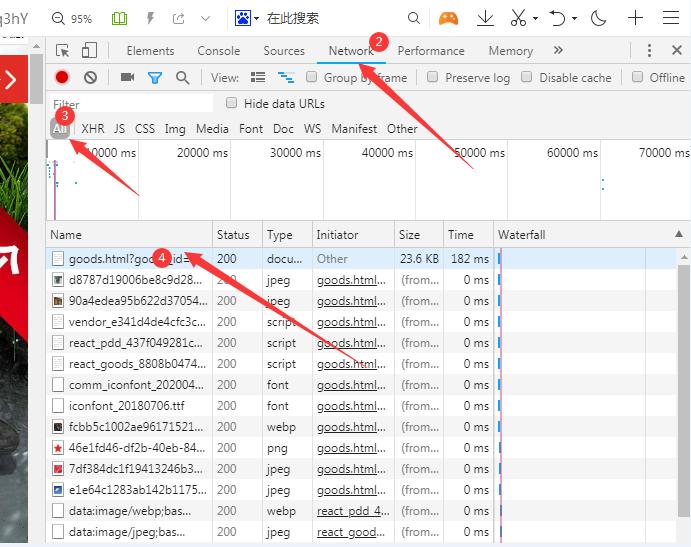Select the inspect element picker icon
Viewport: 691px width, 547px height.
tap(63, 51)
